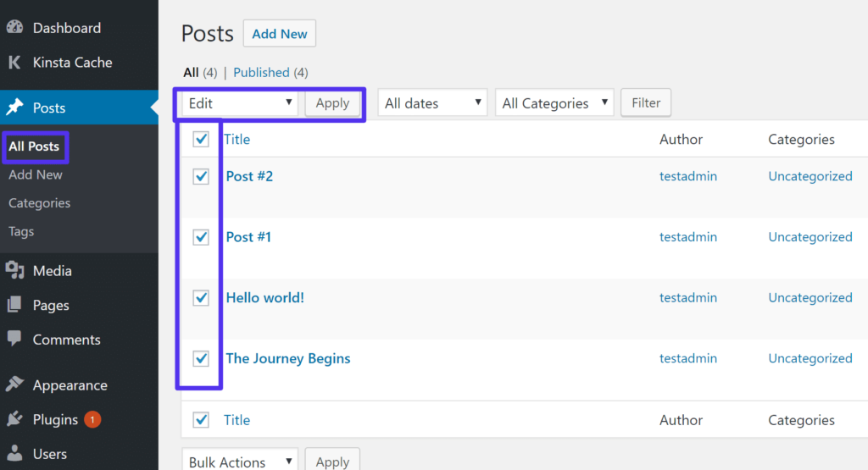This screenshot has width=868, height=470.
Task: Uncheck the Post #2 checkbox
Action: pyautogui.click(x=201, y=176)
